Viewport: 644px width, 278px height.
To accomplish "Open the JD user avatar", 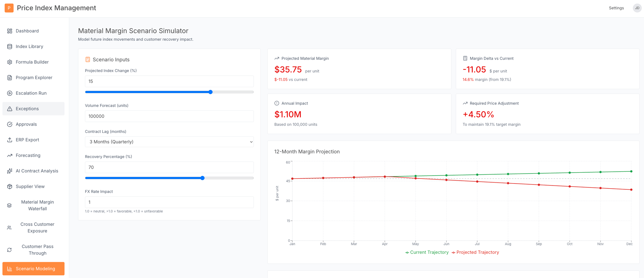I will [x=637, y=8].
